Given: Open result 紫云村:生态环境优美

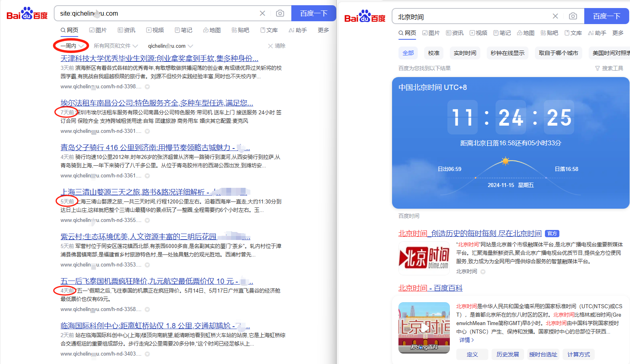Looking at the screenshot, I should coord(155,237).
